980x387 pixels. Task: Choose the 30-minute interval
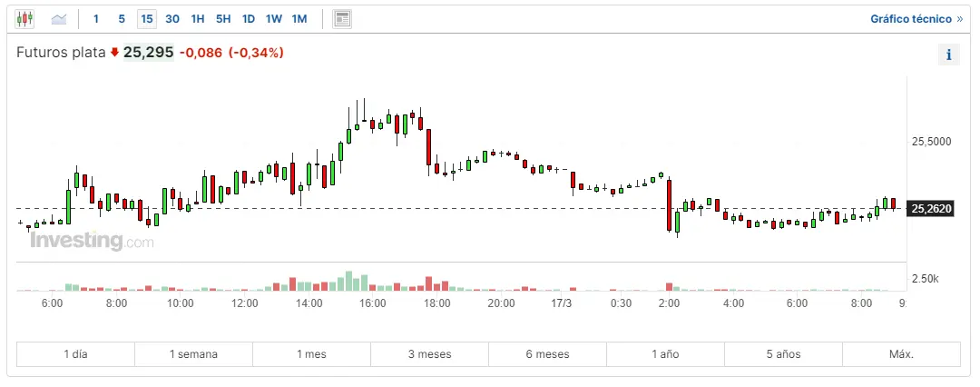[x=172, y=18]
